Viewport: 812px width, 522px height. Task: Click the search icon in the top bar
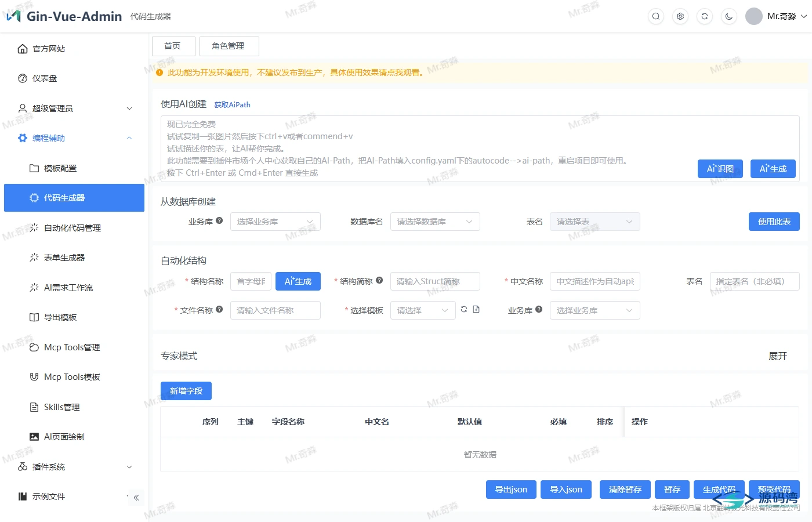click(x=656, y=16)
